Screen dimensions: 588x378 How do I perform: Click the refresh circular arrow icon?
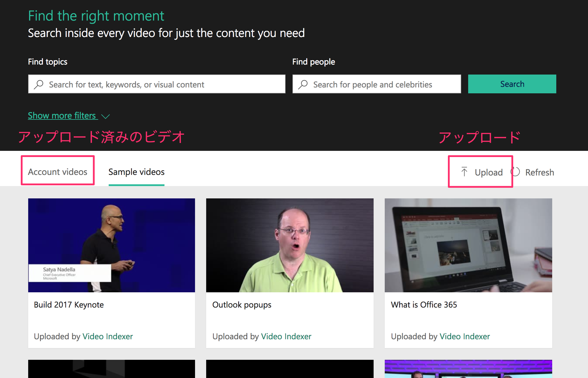click(x=515, y=172)
